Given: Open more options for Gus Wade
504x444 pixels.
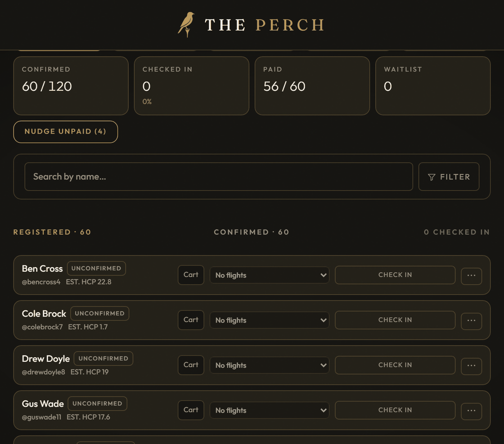Looking at the screenshot, I should tap(471, 411).
